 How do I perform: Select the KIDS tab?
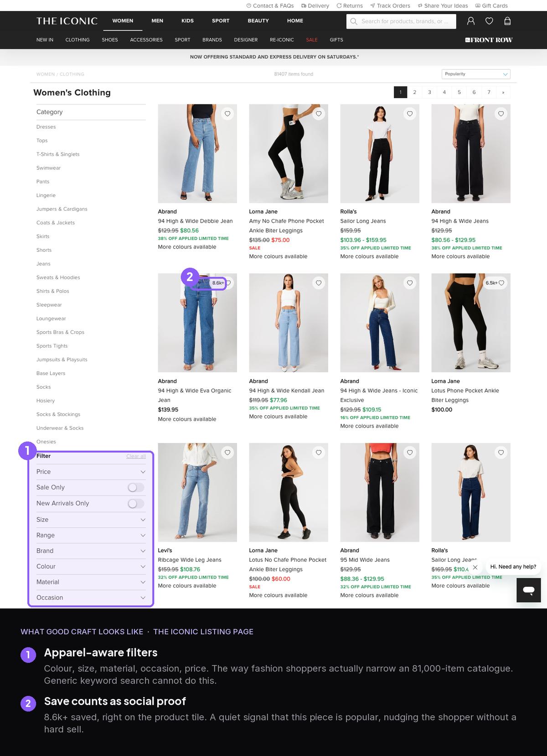(187, 21)
